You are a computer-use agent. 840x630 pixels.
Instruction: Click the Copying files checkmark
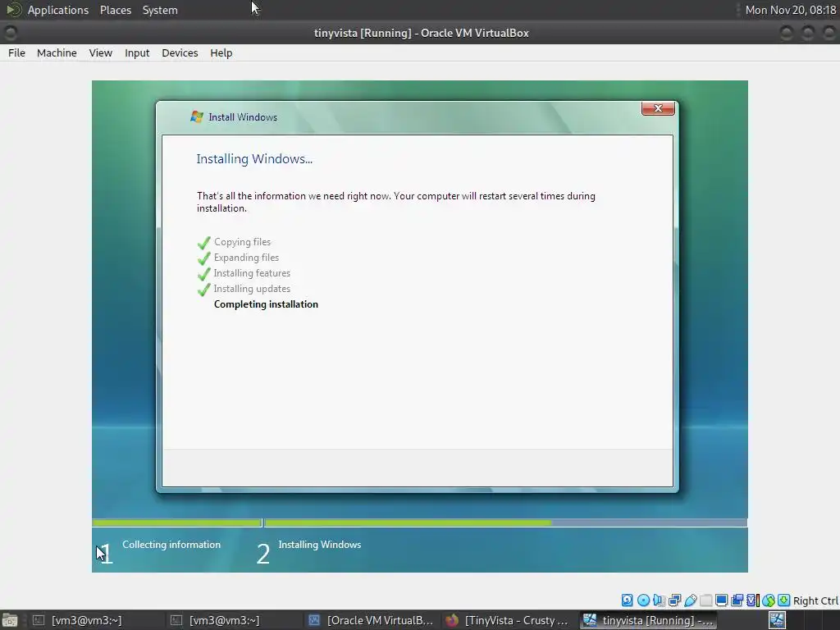coord(203,243)
